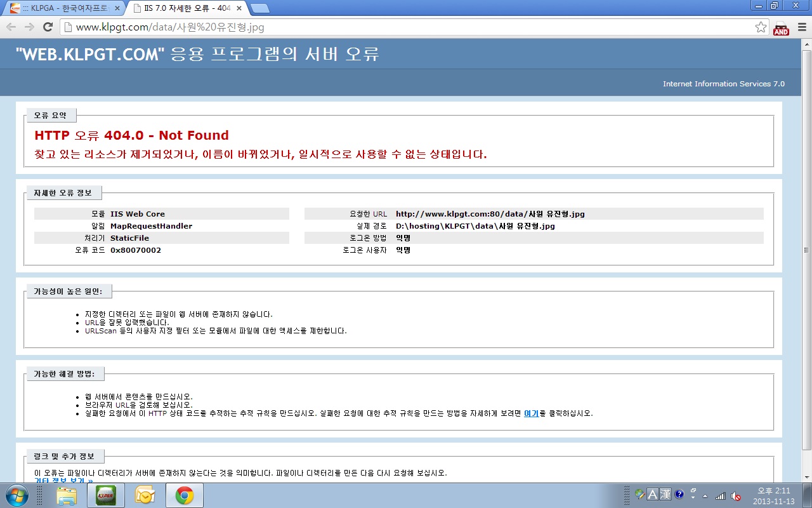This screenshot has width=812, height=508.
Task: Click the 오류 요약 section label
Action: tap(50, 115)
